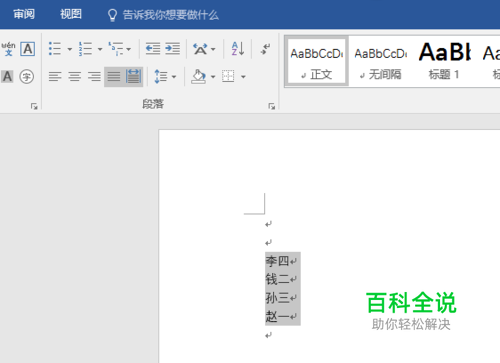Click the Phonetic Guide wén icon
Image resolution: width=500 pixels, height=363 pixels.
pyautogui.click(x=8, y=49)
